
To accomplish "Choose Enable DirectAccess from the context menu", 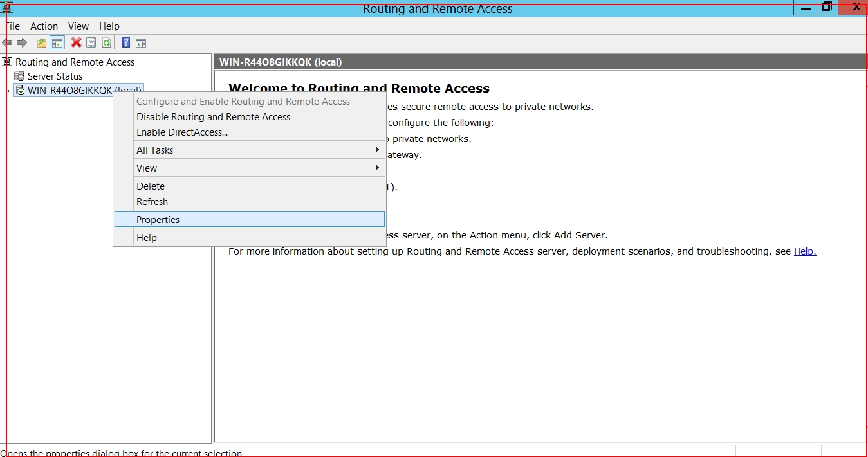I will tap(182, 132).
